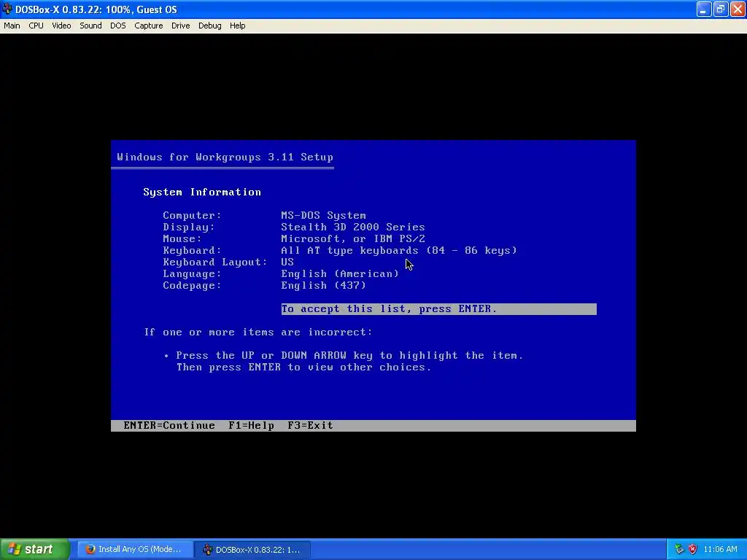Screen dimensions: 747x560
Task: Click 'Windows for Workgroups 3.11 Setup' title
Action: 225,157
